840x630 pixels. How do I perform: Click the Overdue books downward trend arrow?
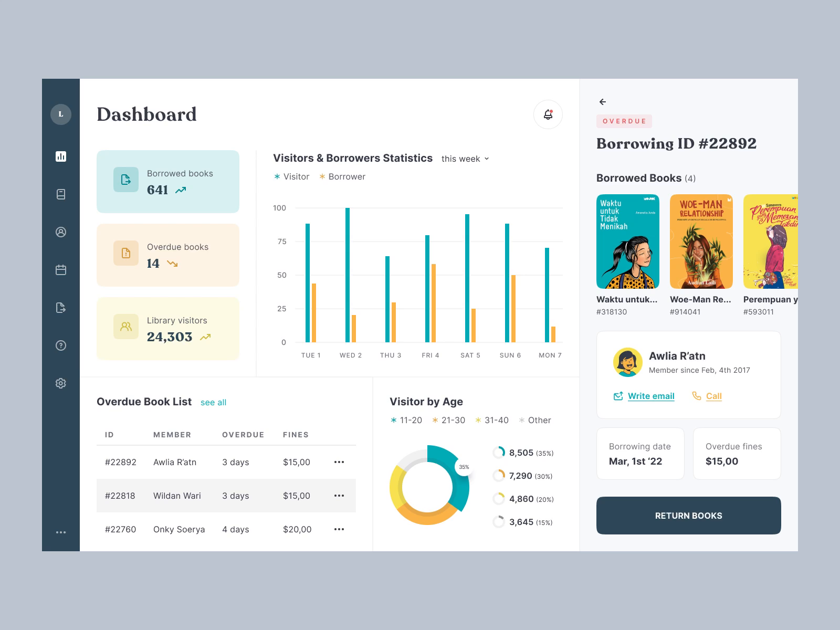point(172,264)
